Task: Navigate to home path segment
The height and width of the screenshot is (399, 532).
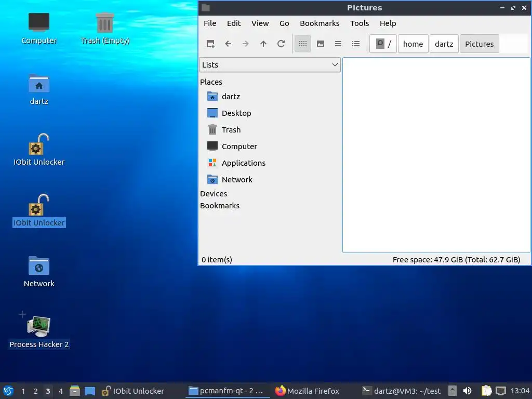Action: click(x=413, y=44)
